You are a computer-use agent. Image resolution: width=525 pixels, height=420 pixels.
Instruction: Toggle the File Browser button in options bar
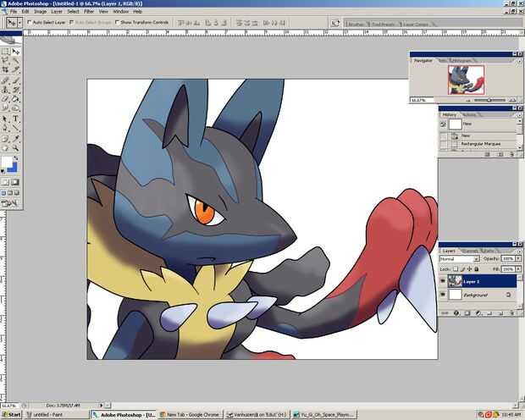point(334,23)
